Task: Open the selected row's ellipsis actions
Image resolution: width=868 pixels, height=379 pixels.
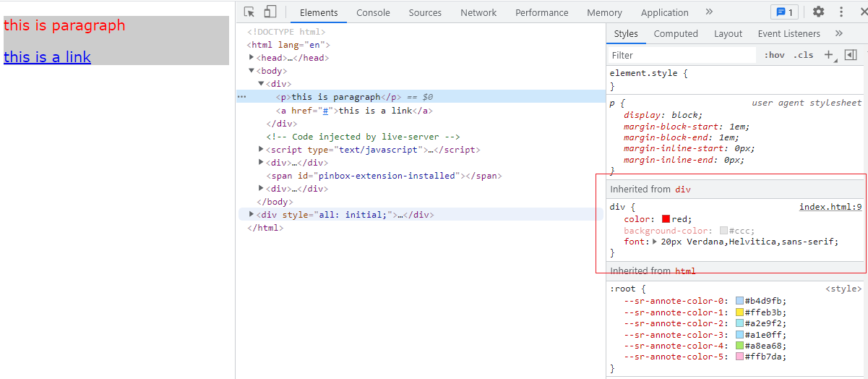Action: tap(242, 97)
